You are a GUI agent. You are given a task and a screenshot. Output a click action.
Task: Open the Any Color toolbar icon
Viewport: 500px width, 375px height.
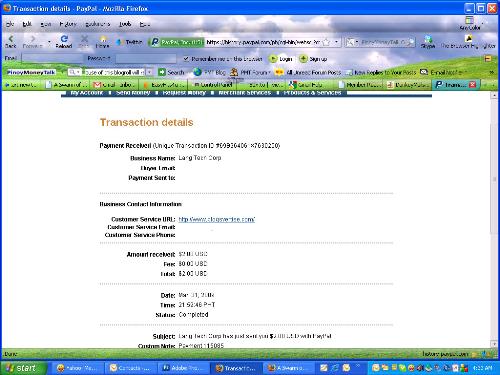tap(469, 24)
